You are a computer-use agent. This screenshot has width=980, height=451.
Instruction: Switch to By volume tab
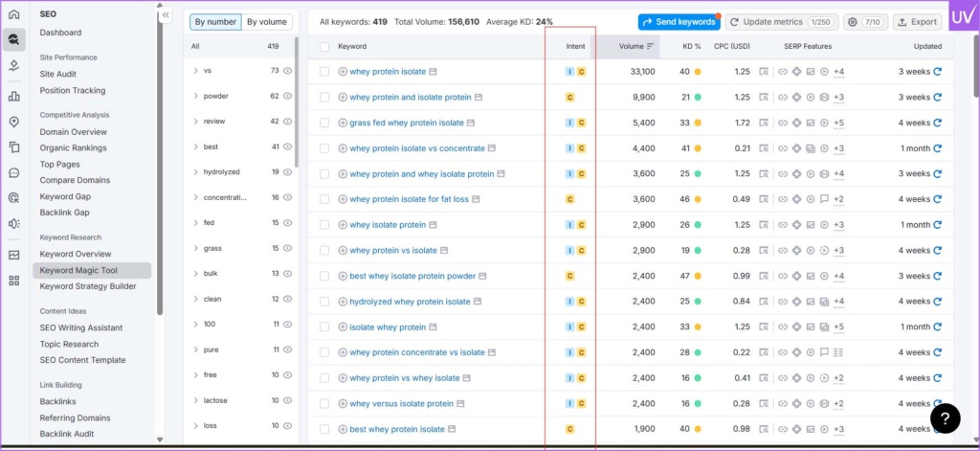tap(266, 21)
